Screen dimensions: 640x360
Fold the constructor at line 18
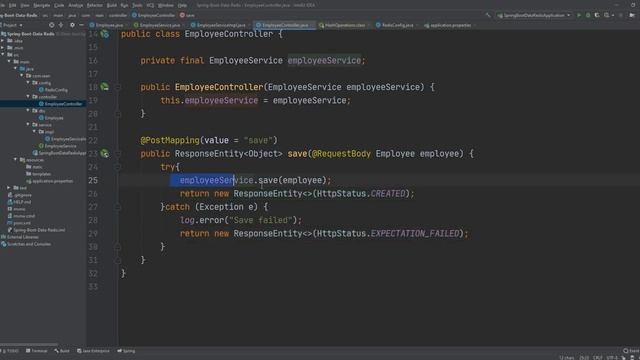coord(118,87)
